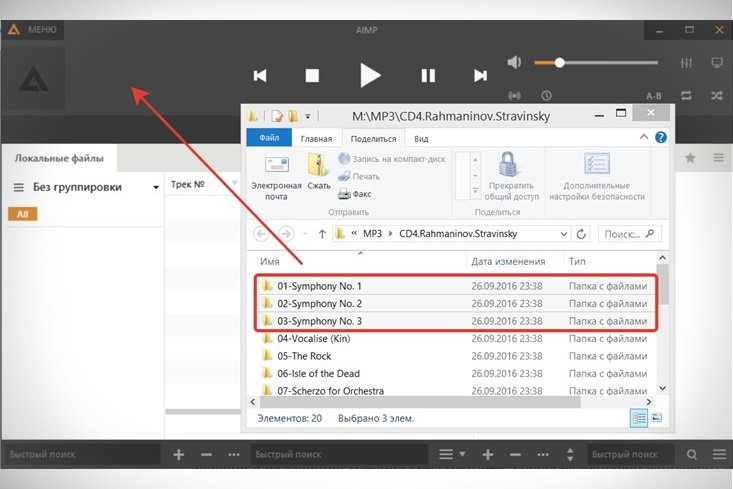The width and height of the screenshot is (733, 489).
Task: Click the AIMP favorites star icon
Action: (690, 158)
